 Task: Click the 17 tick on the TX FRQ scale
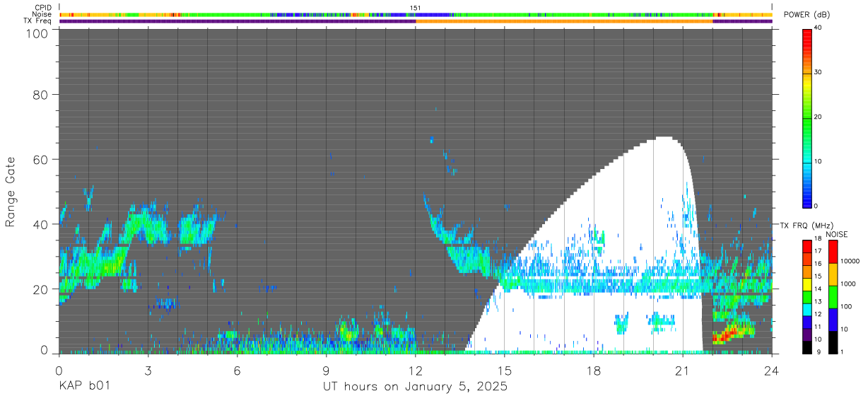(817, 252)
